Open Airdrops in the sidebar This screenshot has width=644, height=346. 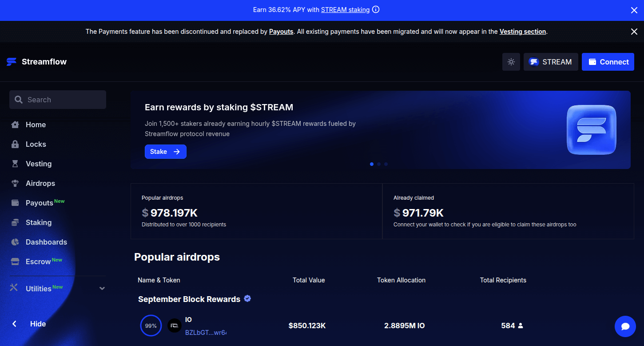point(40,183)
